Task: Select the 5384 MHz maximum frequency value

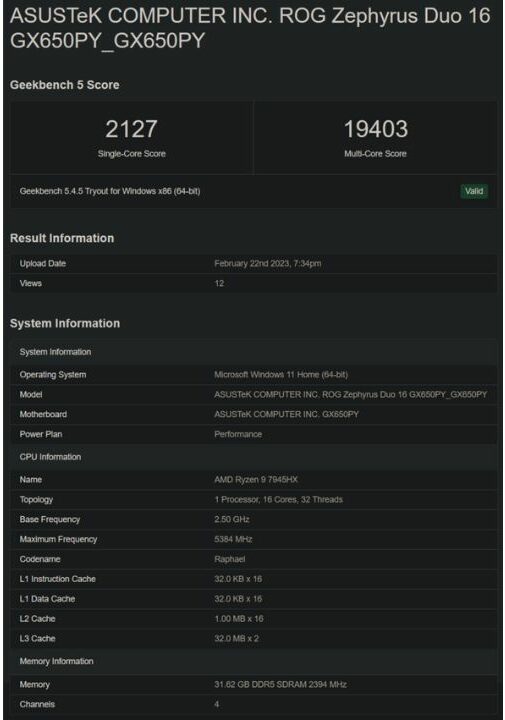Action: pyautogui.click(x=233, y=539)
